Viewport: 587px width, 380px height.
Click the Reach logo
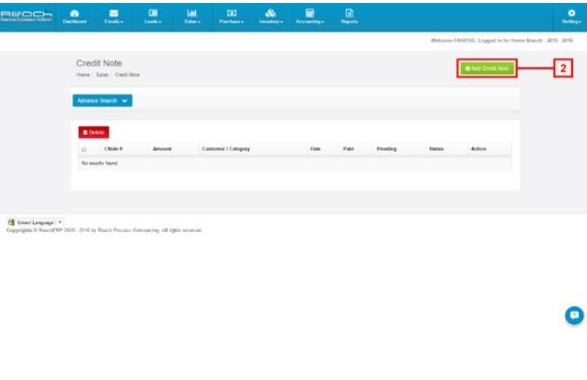point(26,16)
